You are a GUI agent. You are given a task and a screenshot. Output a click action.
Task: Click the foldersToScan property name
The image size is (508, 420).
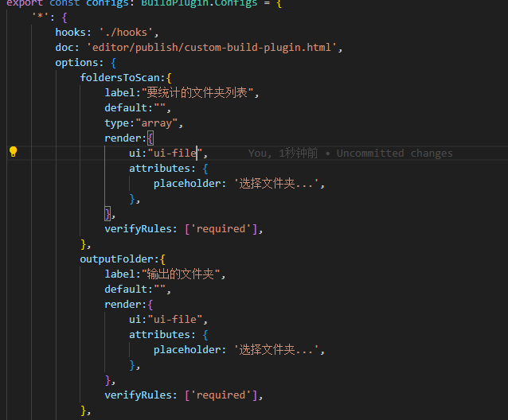pyautogui.click(x=120, y=78)
